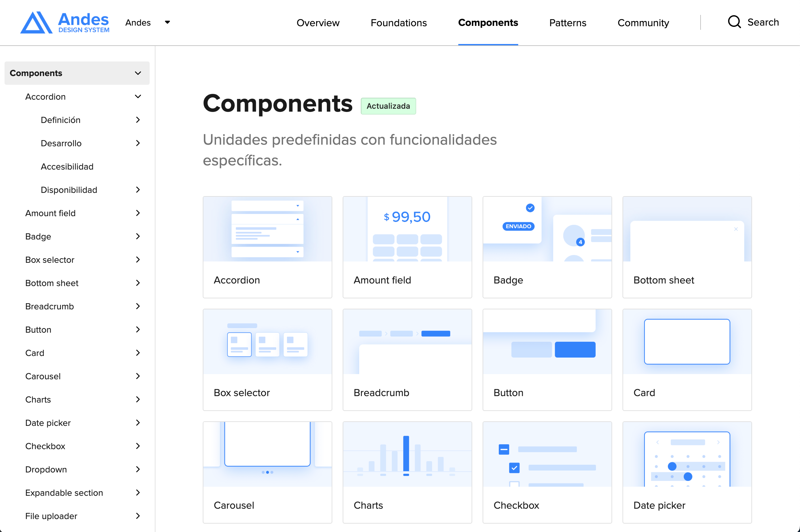The height and width of the screenshot is (532, 800).
Task: Collapse the Components sidebar section
Action: click(x=138, y=73)
